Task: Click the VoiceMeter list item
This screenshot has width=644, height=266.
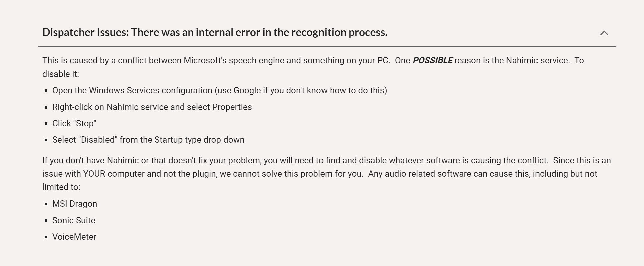Action: pyautogui.click(x=74, y=237)
